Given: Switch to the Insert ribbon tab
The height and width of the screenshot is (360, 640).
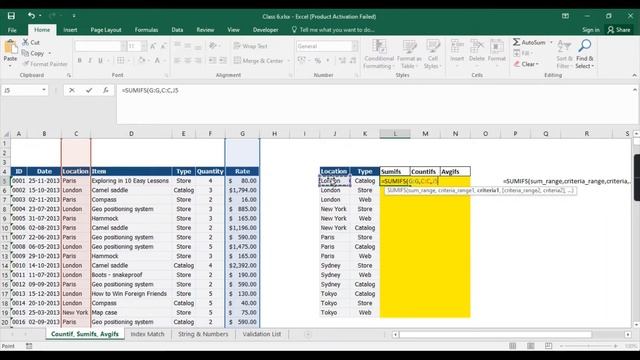Looking at the screenshot, I should (x=70, y=30).
